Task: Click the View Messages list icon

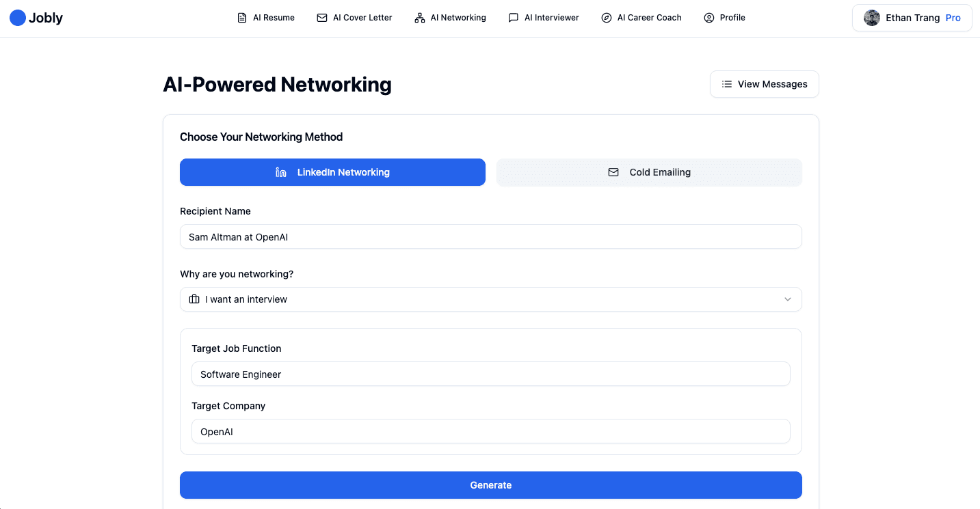Action: pyautogui.click(x=726, y=84)
